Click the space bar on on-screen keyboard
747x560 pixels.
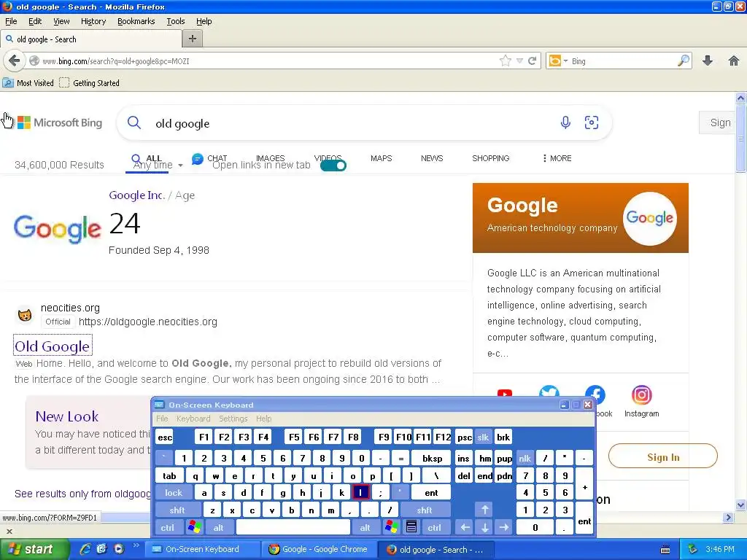[293, 527]
